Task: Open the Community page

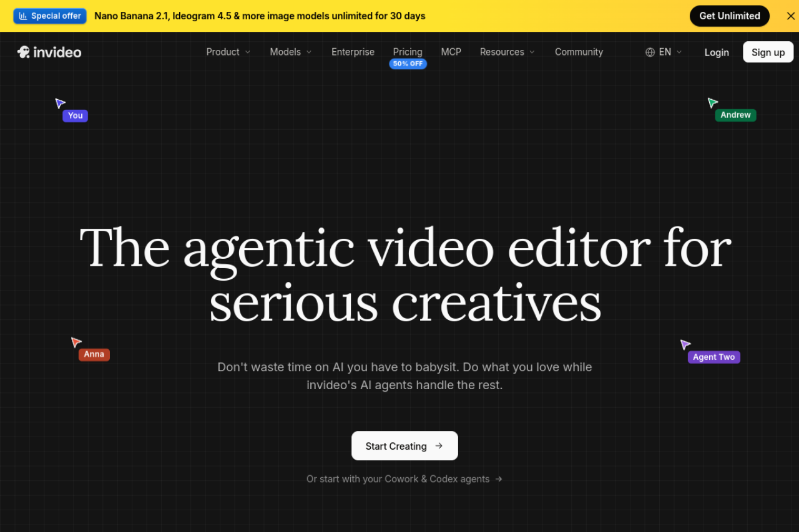Action: (x=579, y=52)
